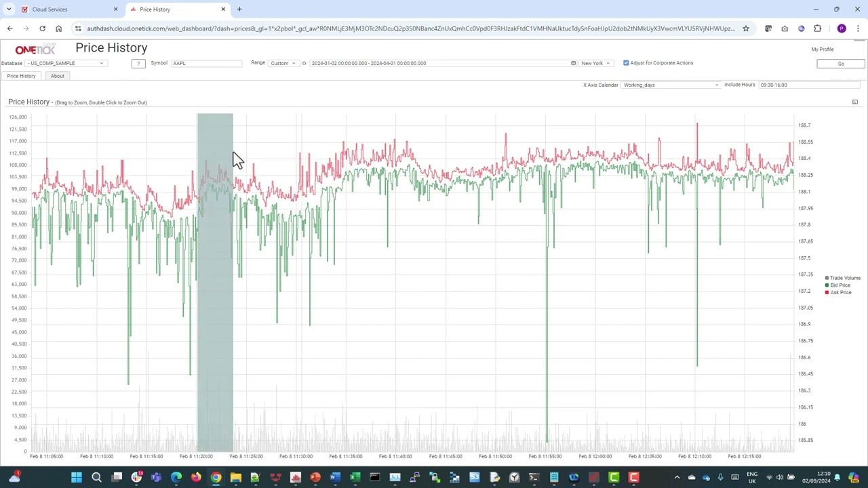Image resolution: width=868 pixels, height=488 pixels.
Task: Open Microsoft Teams from taskbar
Action: tap(156, 478)
